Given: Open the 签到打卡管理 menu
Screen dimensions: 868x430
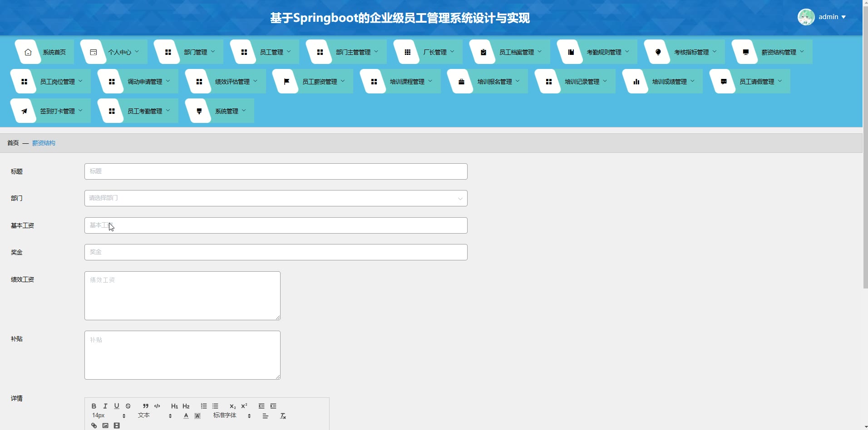Looking at the screenshot, I should 50,111.
